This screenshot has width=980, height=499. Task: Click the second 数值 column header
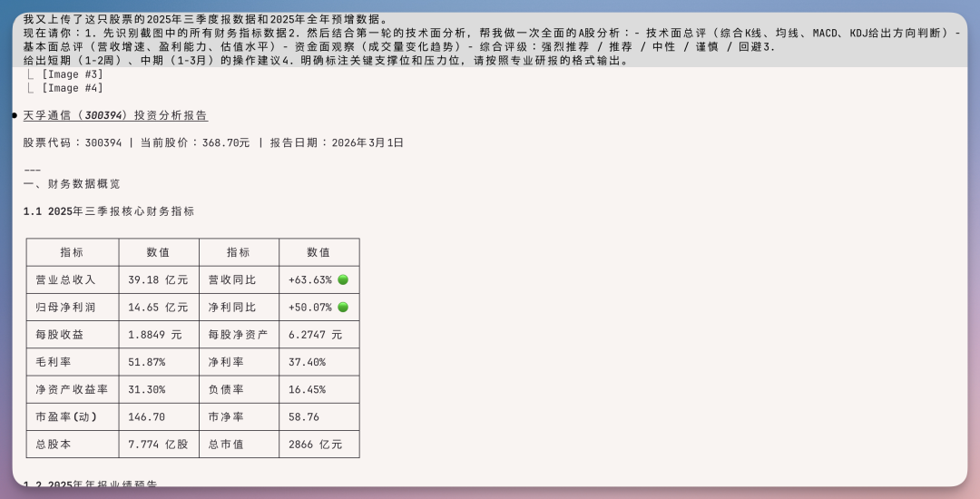[318, 252]
